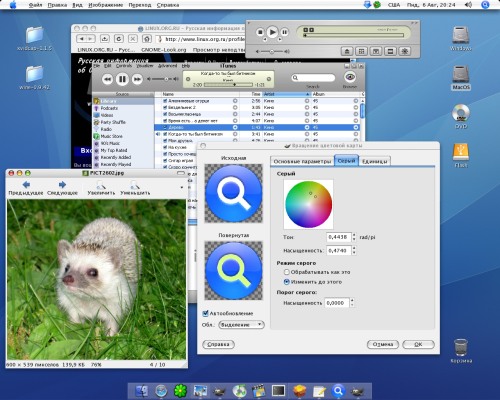The image size is (500, 400).
Task: Open the Корзина trash icon
Action: [461, 350]
